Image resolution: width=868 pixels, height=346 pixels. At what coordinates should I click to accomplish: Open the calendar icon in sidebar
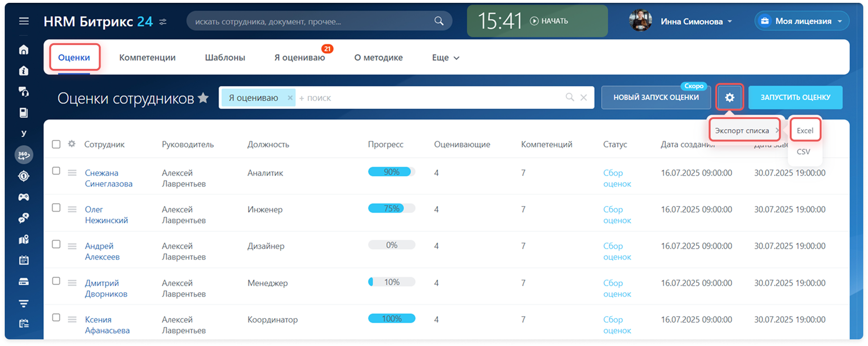[24, 260]
